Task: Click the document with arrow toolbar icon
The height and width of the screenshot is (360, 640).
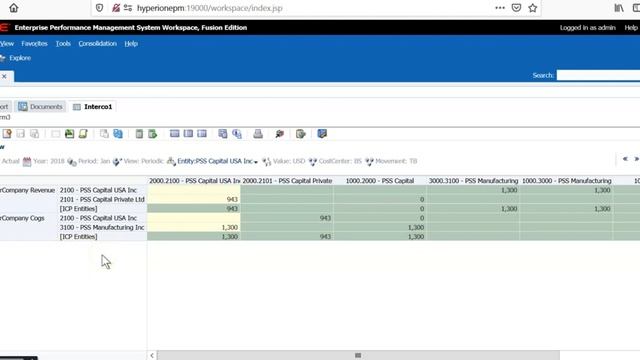Action: click(301, 133)
